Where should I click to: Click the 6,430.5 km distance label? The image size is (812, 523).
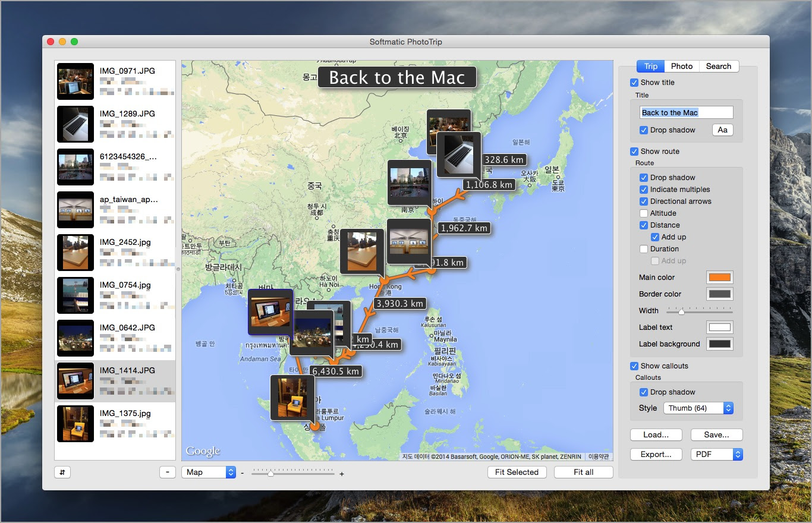click(x=336, y=371)
